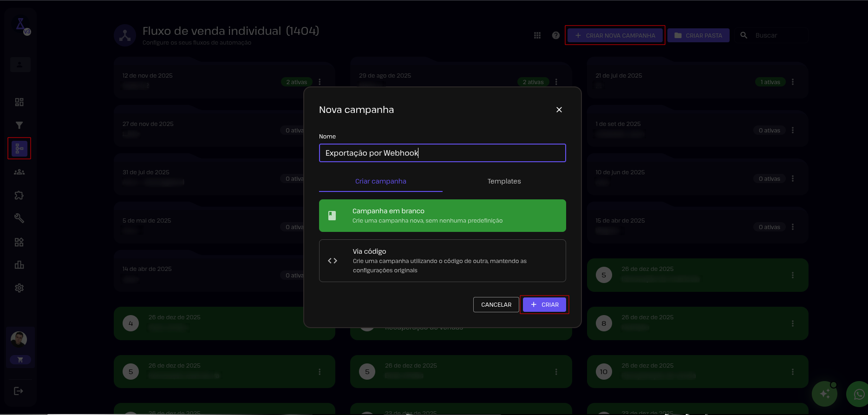868x415 pixels.
Task: Expand options menu for 21 de jul card
Action: [792, 82]
